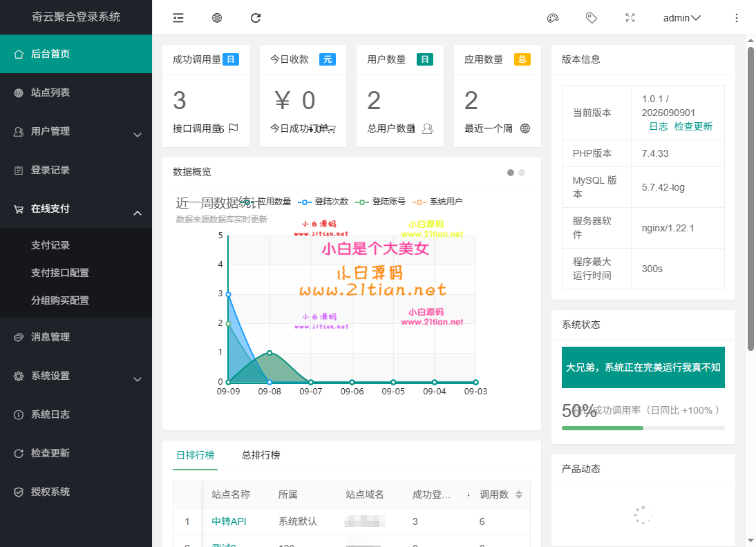Screen dimensions: 756x547
Task: Expand 用户管理 sidebar menu
Action: click(x=76, y=131)
